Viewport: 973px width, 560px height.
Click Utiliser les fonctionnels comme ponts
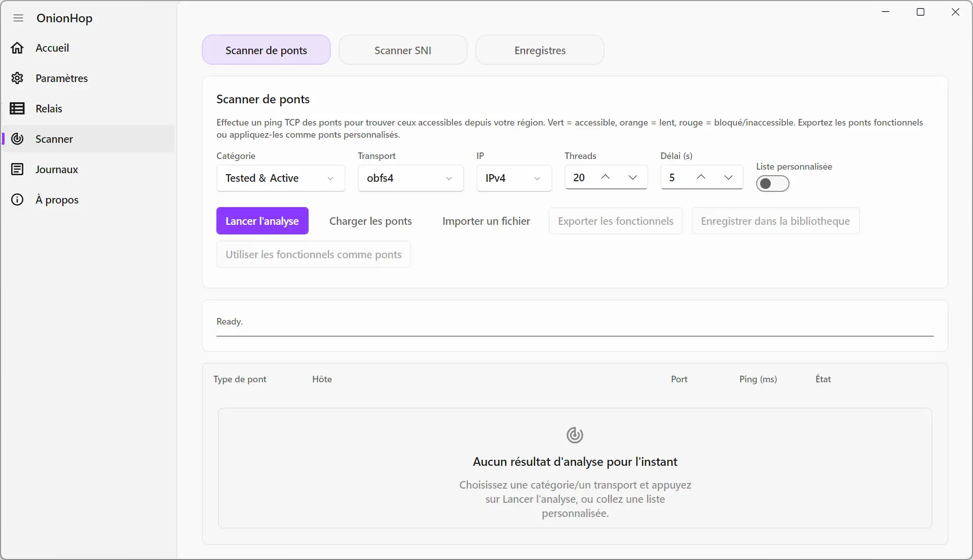coord(314,254)
